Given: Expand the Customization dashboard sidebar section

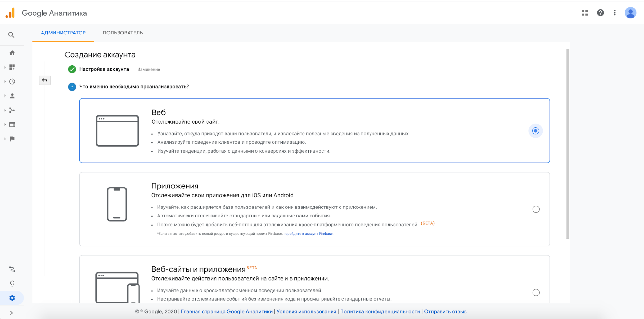Looking at the screenshot, I should (5, 67).
